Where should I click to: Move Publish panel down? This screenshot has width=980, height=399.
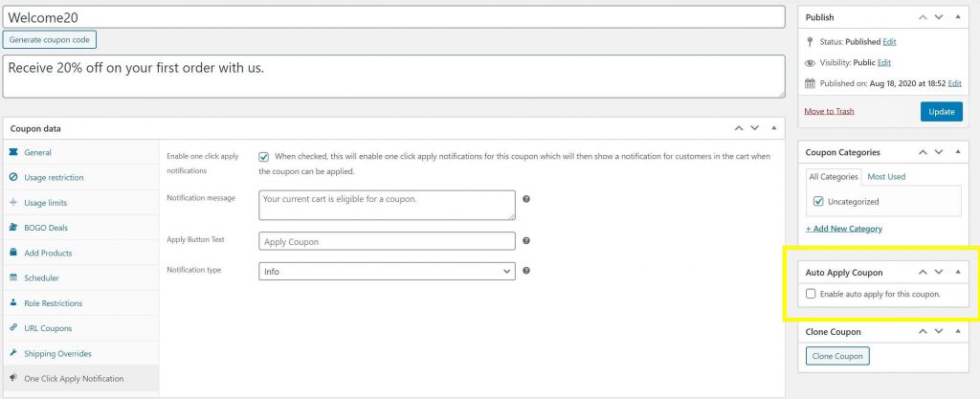[x=938, y=17]
